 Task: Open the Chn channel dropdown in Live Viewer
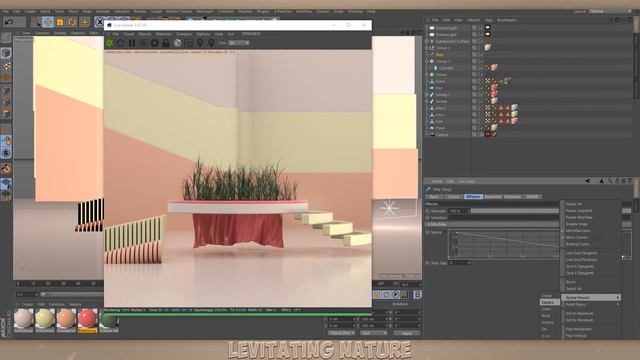239,43
